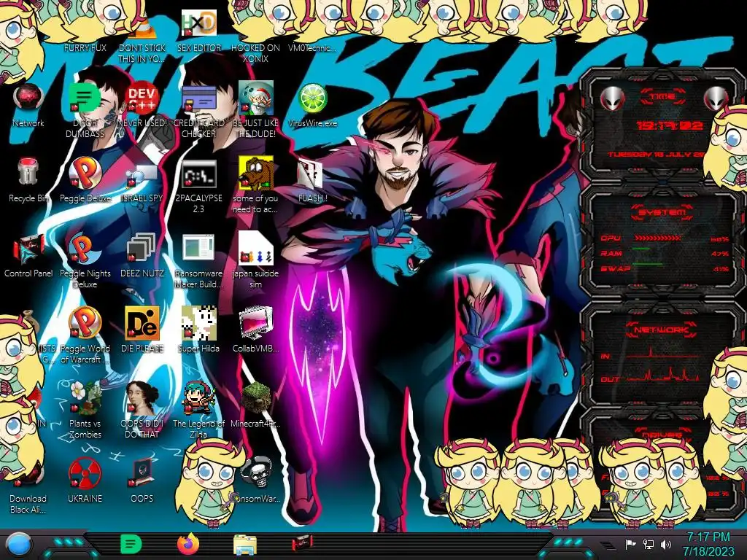Open the red Alienware taskbar icon
747x560 pixels.
[301, 543]
